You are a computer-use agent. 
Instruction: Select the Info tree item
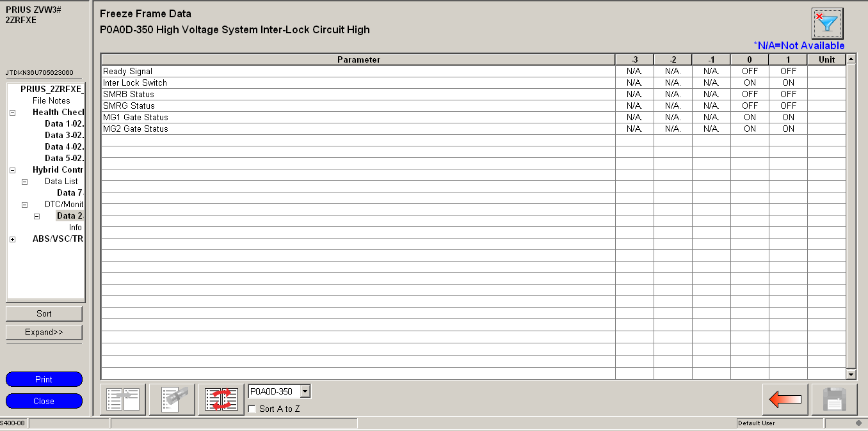[x=76, y=227]
